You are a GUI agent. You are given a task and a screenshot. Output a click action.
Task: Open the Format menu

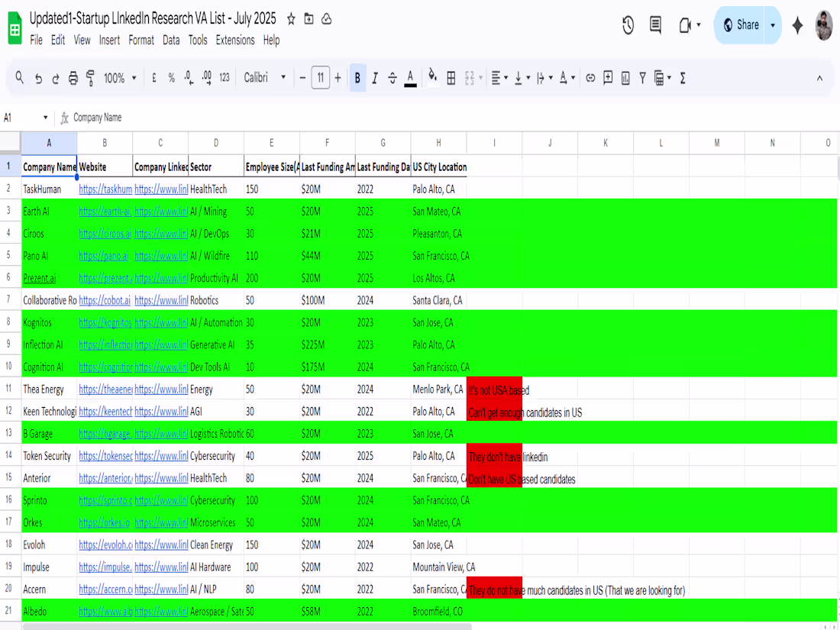pos(141,40)
